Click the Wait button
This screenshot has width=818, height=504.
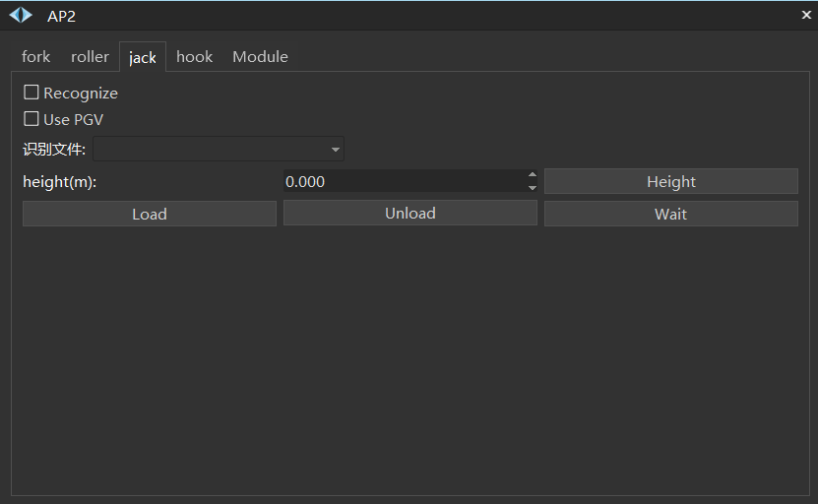(x=670, y=214)
